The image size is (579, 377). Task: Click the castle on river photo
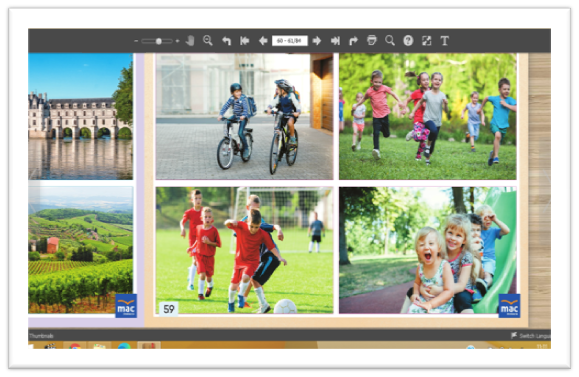click(80, 116)
